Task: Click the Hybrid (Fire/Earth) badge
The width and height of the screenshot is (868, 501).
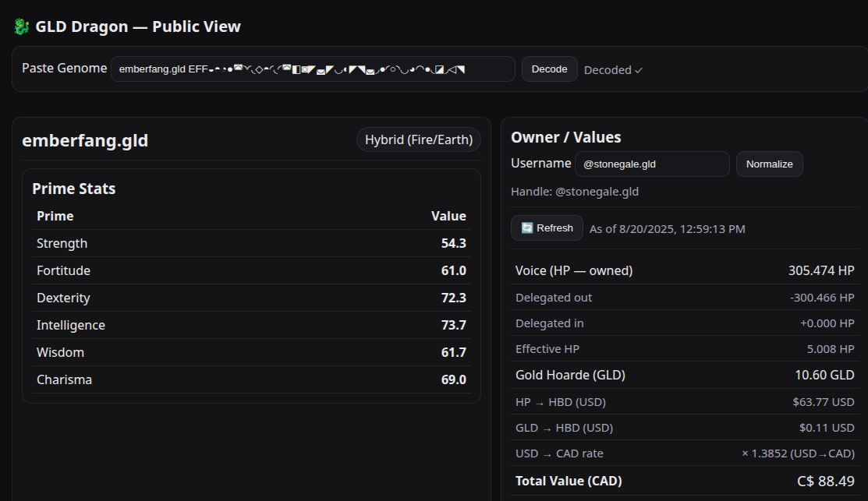Action: [x=419, y=140]
